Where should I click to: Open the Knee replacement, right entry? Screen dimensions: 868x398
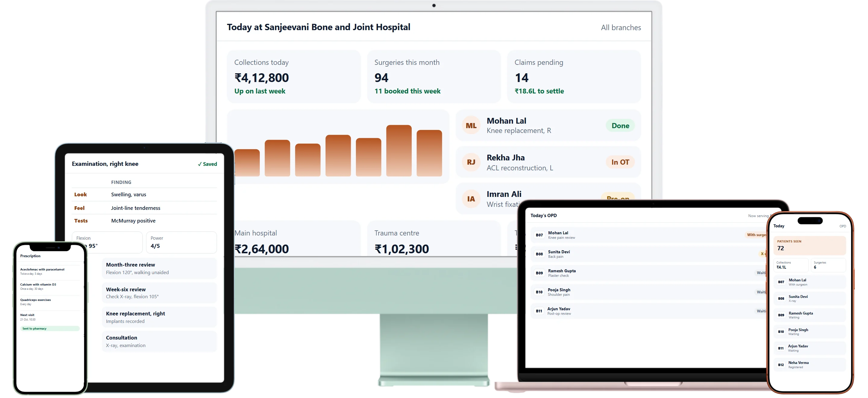click(x=159, y=317)
